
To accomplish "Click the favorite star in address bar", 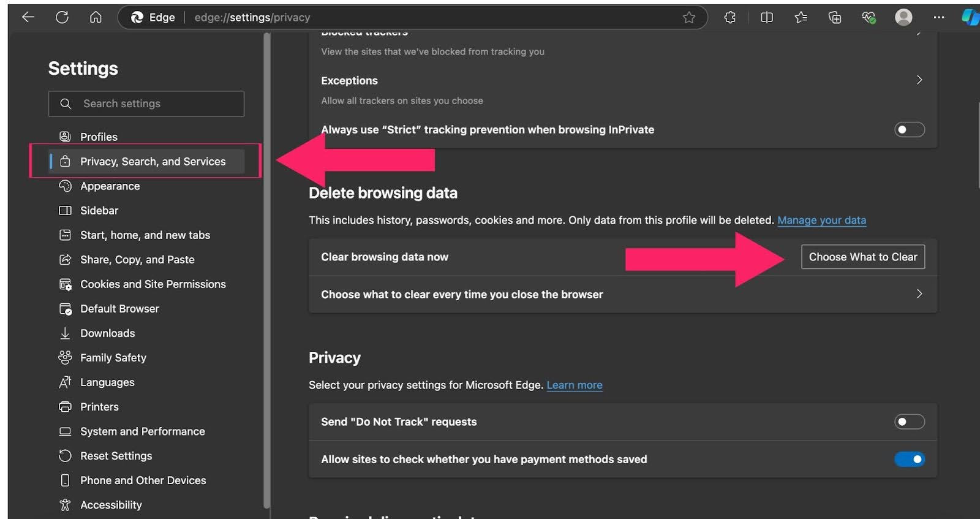I will pos(689,17).
